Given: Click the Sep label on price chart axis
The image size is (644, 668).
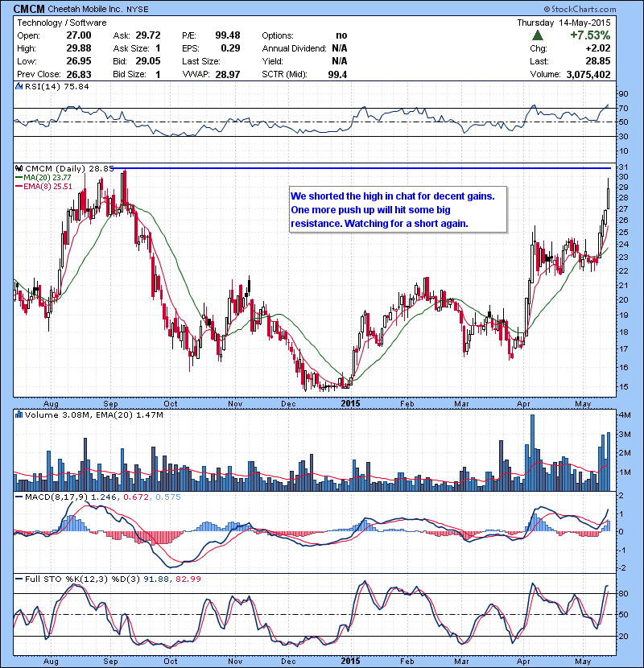Looking at the screenshot, I should coord(110,403).
